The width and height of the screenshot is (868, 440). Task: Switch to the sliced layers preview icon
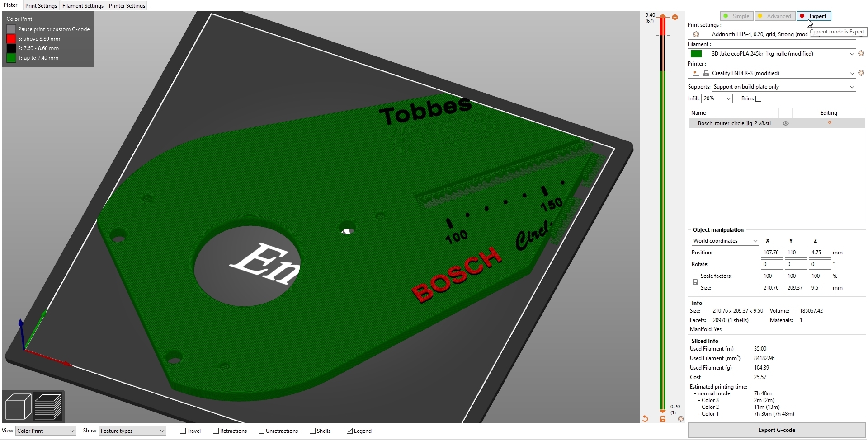(x=48, y=407)
